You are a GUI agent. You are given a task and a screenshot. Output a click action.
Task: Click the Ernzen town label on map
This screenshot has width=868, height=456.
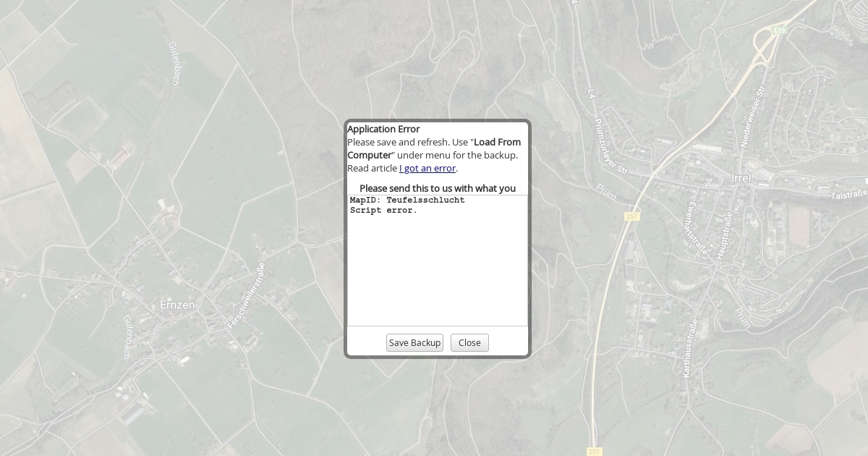tap(177, 305)
